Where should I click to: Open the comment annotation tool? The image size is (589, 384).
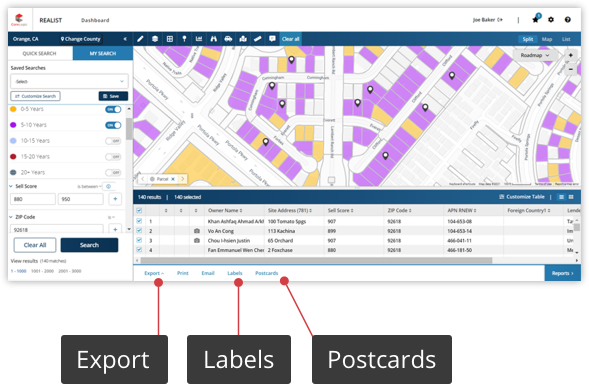272,39
